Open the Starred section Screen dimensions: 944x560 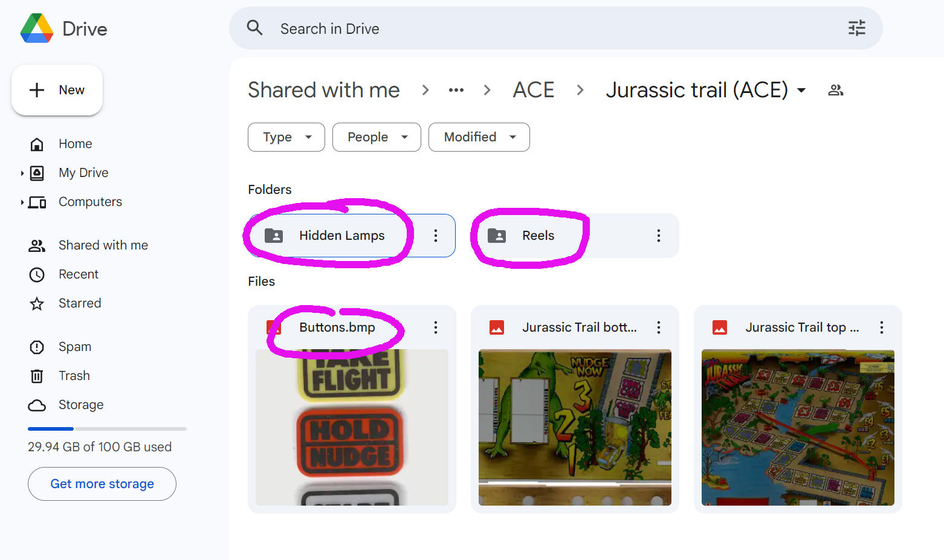(x=79, y=303)
